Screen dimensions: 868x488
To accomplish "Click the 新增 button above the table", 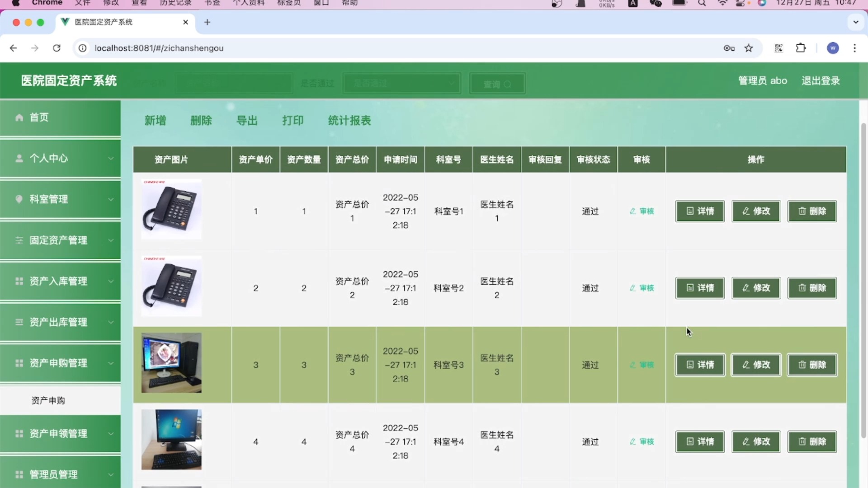I will [156, 120].
